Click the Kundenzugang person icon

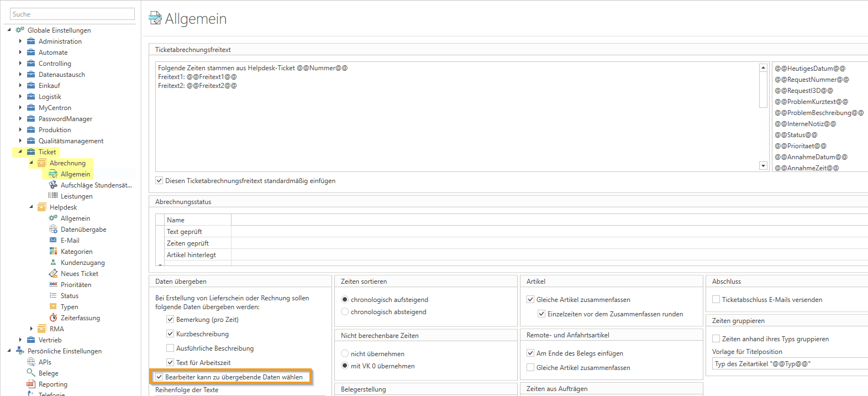[53, 263]
